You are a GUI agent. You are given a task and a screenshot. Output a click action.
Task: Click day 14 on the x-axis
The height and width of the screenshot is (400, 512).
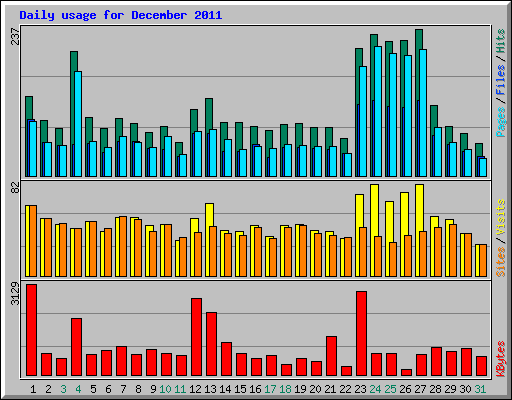[225, 389]
